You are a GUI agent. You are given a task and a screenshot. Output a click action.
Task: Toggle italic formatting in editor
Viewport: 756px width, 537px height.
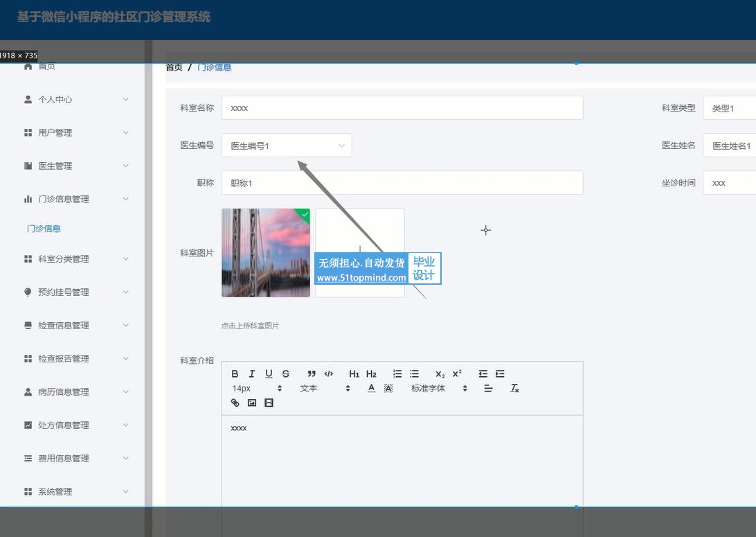pos(252,374)
